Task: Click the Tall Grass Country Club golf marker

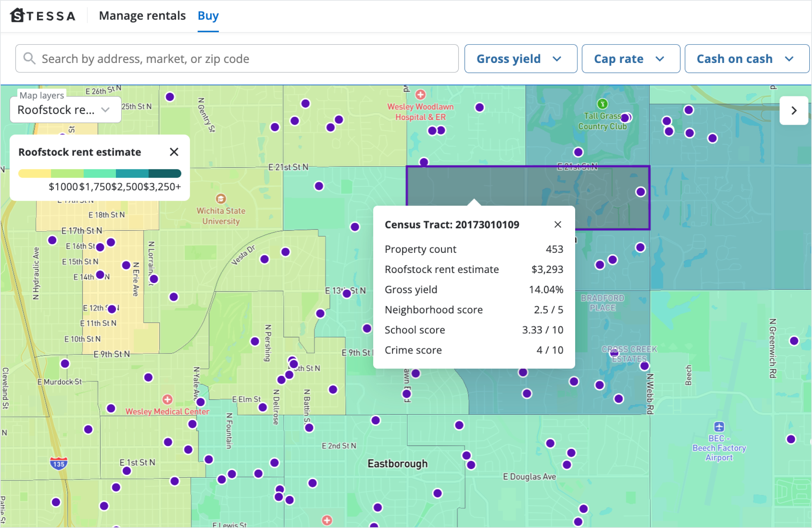Action: 603,104
